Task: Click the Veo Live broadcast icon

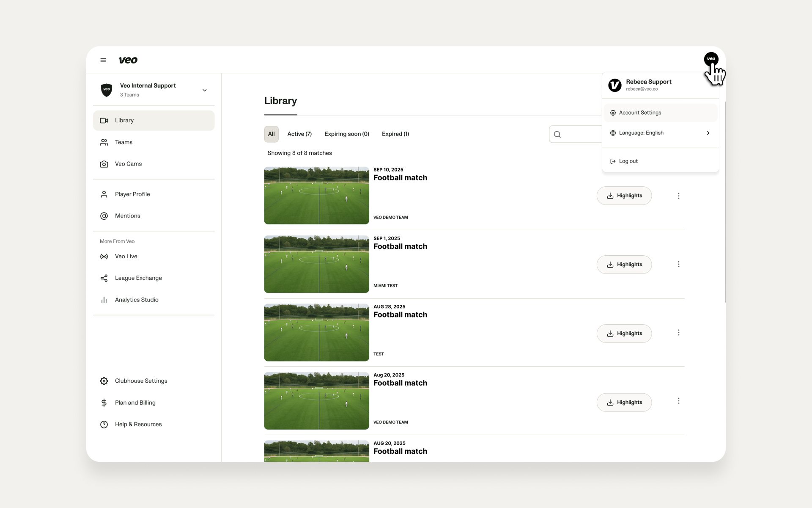Action: [x=104, y=257]
